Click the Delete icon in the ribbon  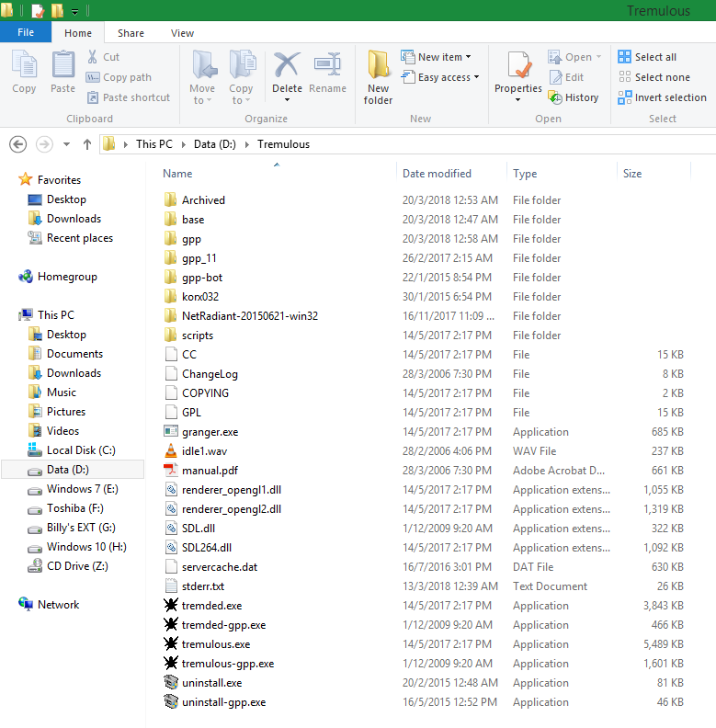(287, 66)
